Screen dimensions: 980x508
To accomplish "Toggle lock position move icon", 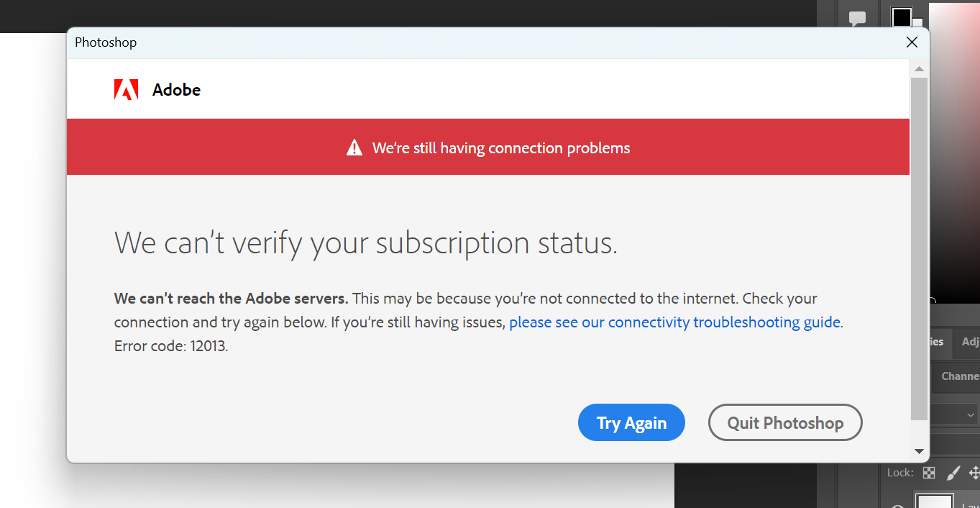I will coord(974,473).
